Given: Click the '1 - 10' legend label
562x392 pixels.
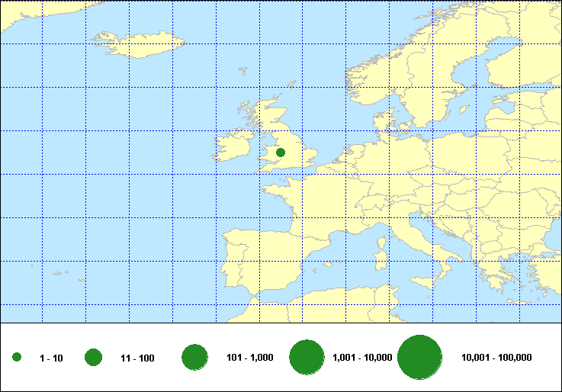Looking at the screenshot, I should click(51, 358).
